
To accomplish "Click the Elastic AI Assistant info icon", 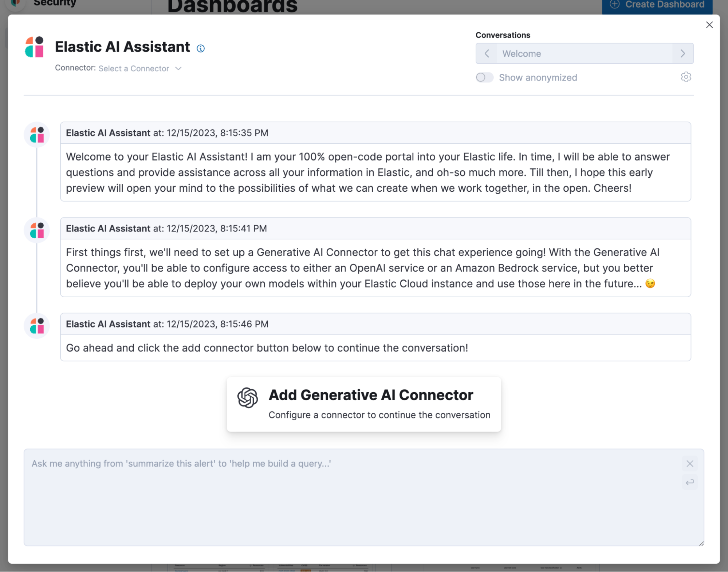I will tap(200, 47).
